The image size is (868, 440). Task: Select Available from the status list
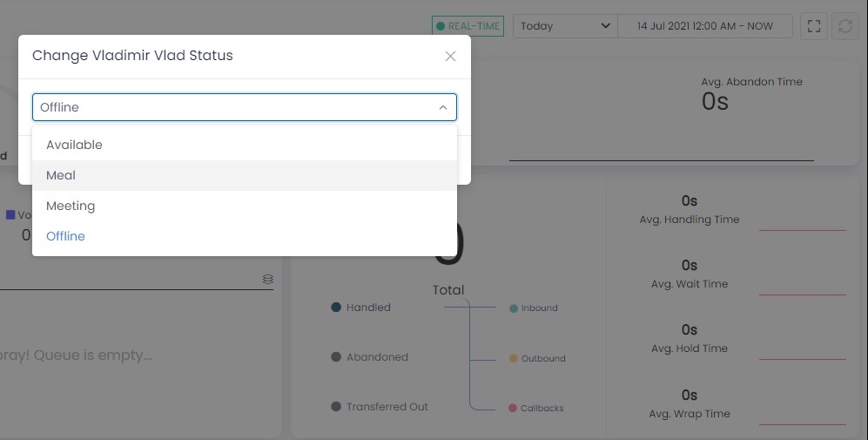(x=244, y=145)
